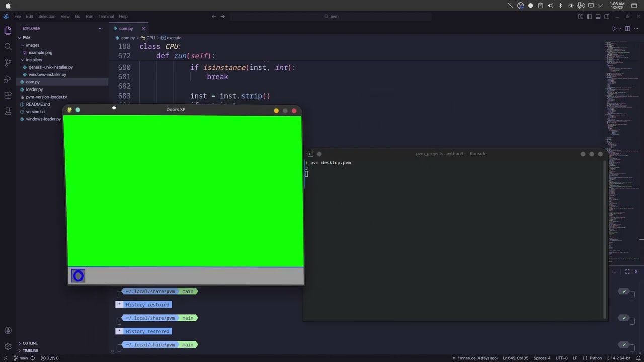Viewport: 644px width, 362px height.
Task: Select 3.14.2 64-bit Python interpreter
Action: 618,358
